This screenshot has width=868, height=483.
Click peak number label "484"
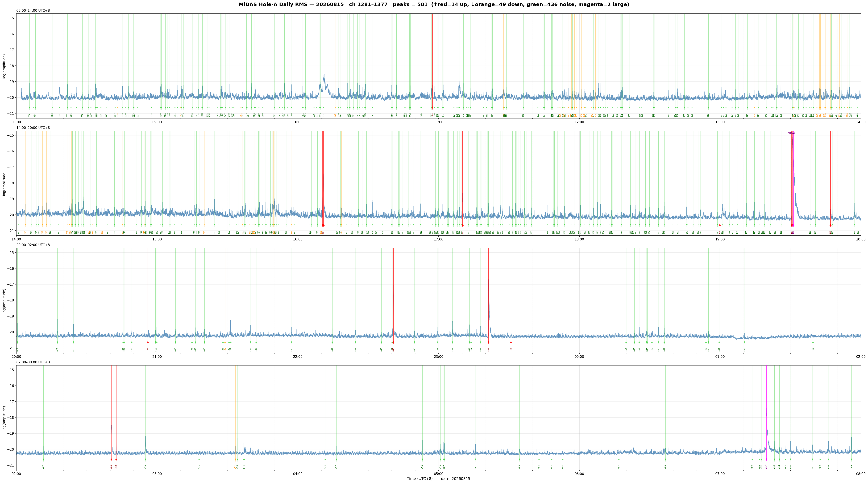point(539,467)
